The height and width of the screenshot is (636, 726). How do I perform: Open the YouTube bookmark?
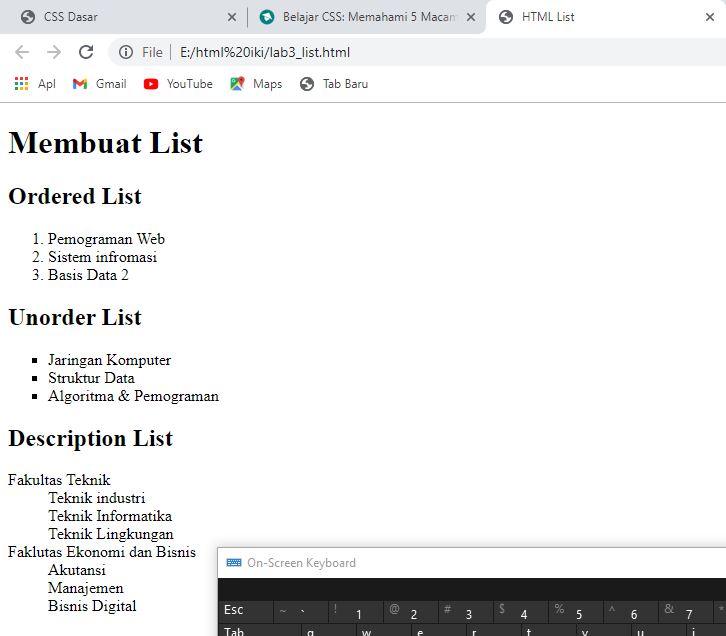coord(178,84)
